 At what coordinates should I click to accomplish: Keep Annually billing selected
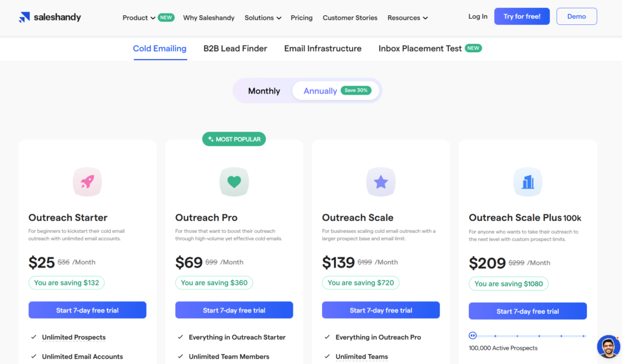(x=320, y=90)
